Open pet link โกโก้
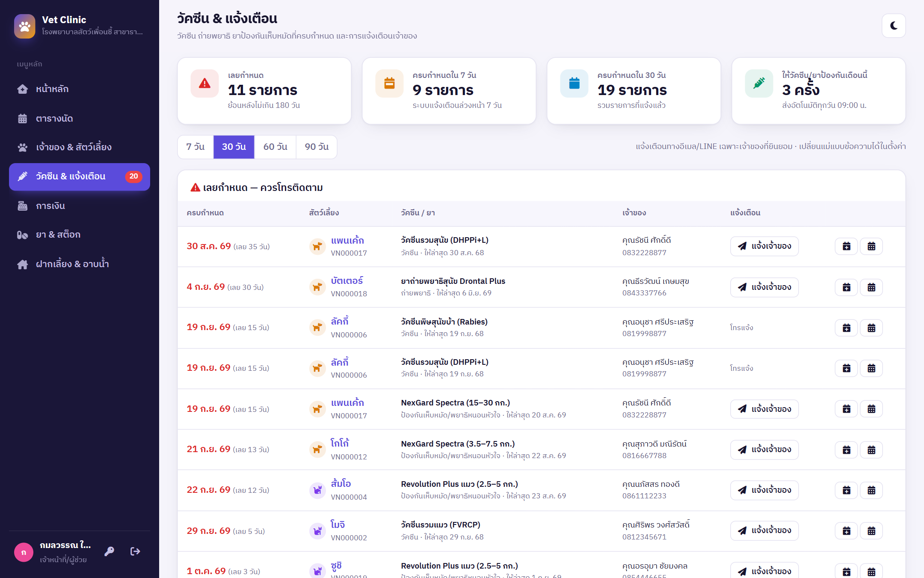 pyautogui.click(x=340, y=444)
